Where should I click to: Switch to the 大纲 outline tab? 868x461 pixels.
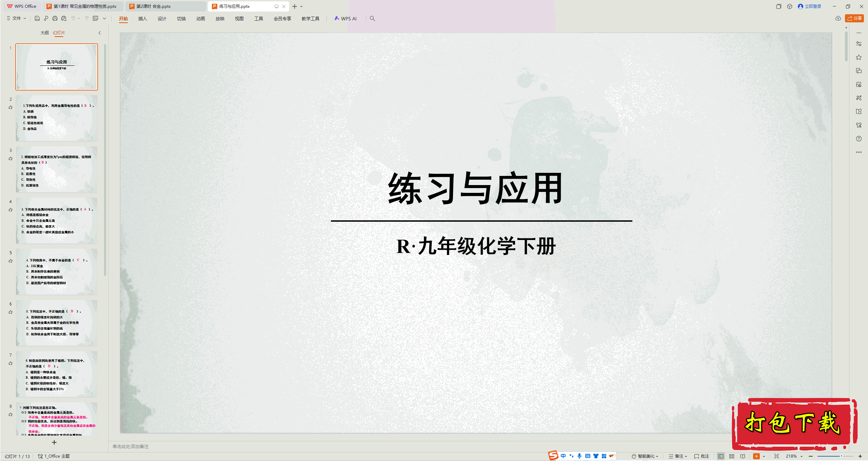44,33
